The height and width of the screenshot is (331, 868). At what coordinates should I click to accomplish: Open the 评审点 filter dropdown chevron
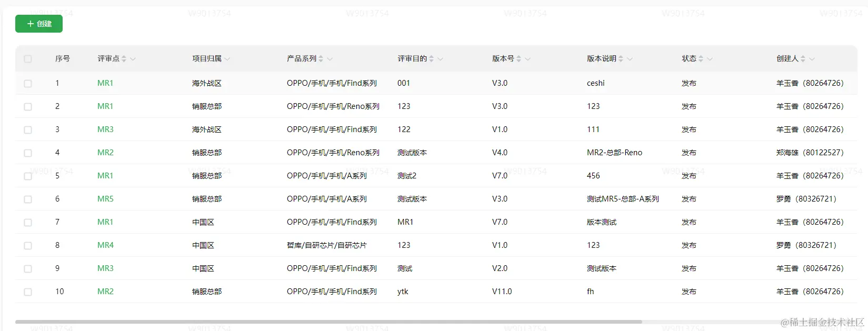point(133,59)
